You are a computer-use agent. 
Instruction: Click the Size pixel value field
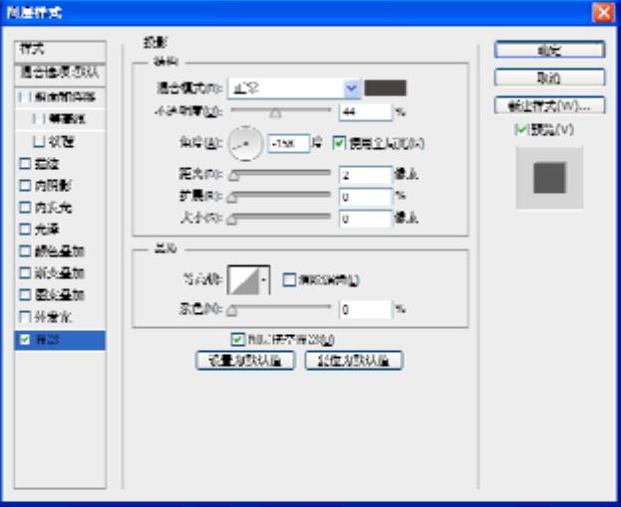(x=365, y=219)
